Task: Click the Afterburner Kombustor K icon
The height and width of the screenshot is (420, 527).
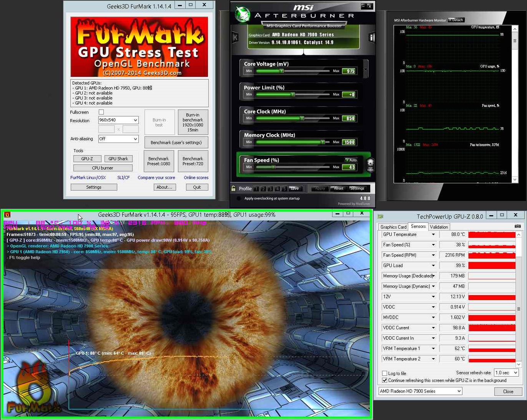Action: (235, 37)
